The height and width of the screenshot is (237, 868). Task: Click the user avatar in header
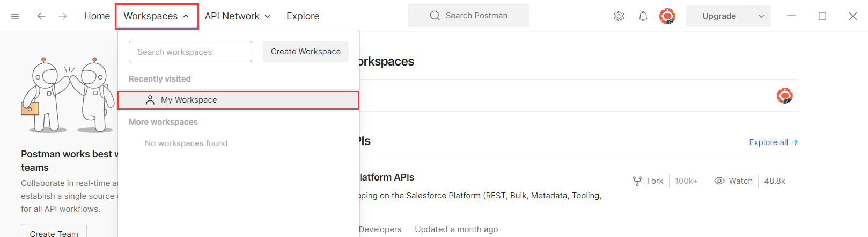coord(667,16)
